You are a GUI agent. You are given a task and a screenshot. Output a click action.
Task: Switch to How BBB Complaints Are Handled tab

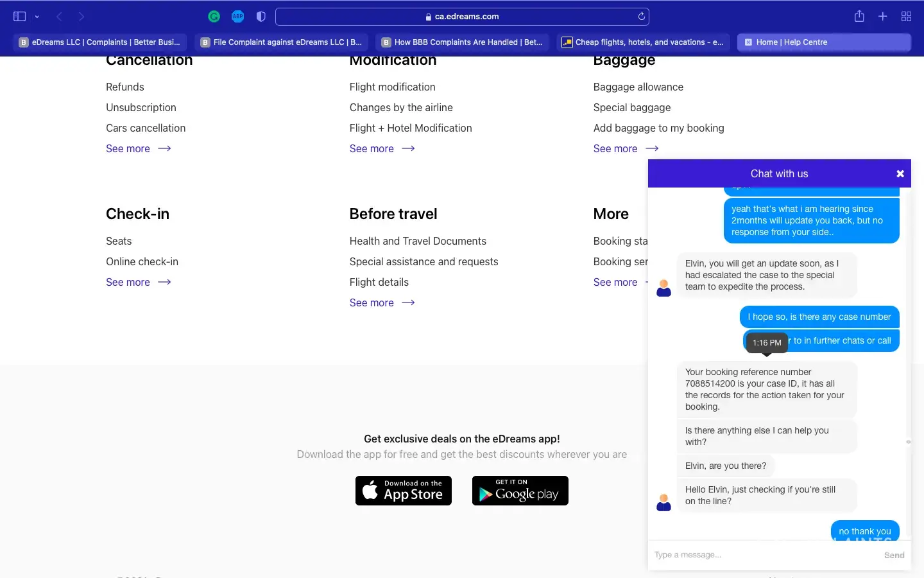point(462,42)
